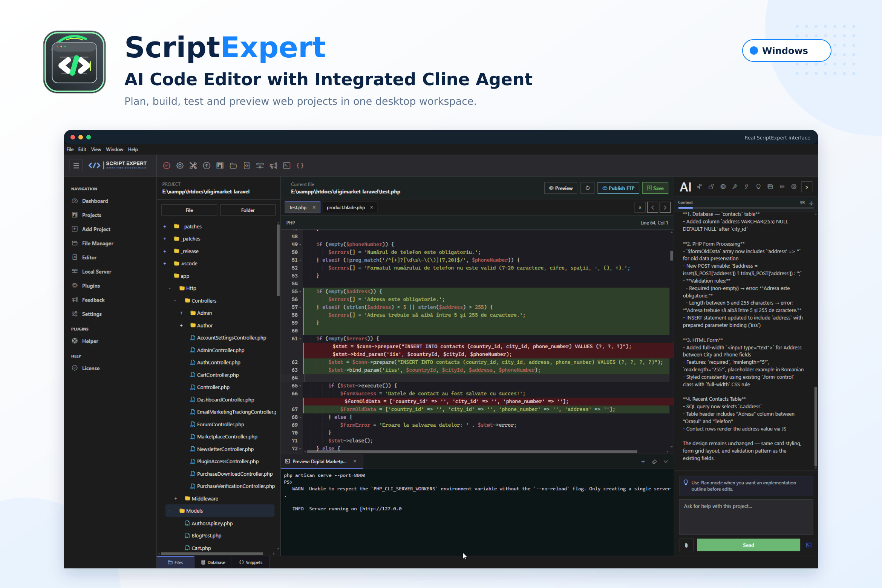The height and width of the screenshot is (588, 882).
Task: Open the gear settings icon in main toolbar
Action: pyautogui.click(x=180, y=165)
